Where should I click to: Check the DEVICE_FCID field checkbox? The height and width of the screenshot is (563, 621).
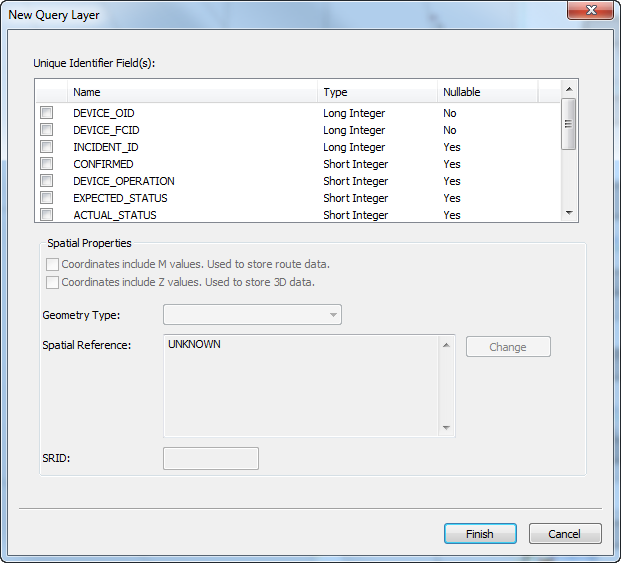(x=46, y=130)
